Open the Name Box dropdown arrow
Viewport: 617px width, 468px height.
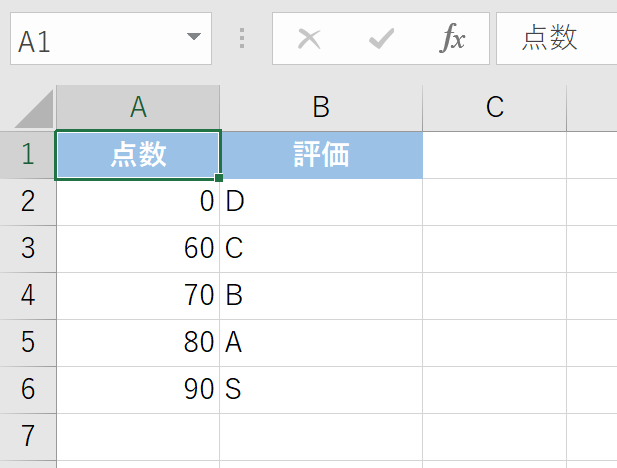(x=194, y=37)
